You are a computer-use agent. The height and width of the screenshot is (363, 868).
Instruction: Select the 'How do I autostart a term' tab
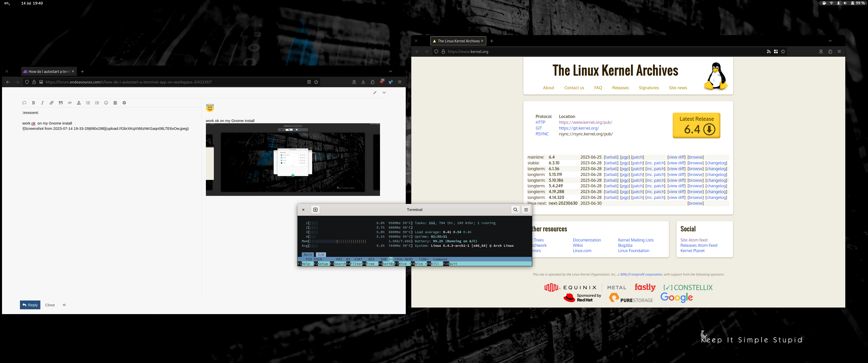[49, 71]
